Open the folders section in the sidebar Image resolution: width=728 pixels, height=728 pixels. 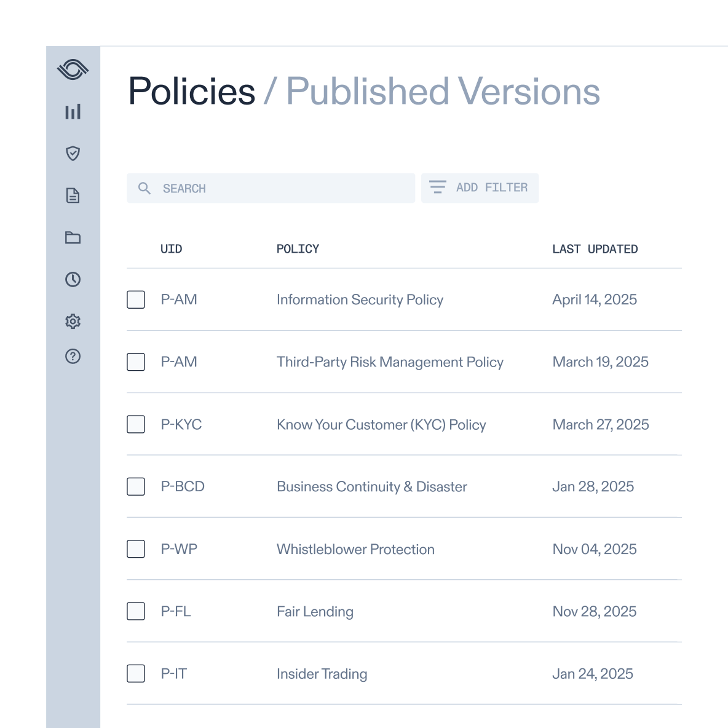[x=73, y=237]
